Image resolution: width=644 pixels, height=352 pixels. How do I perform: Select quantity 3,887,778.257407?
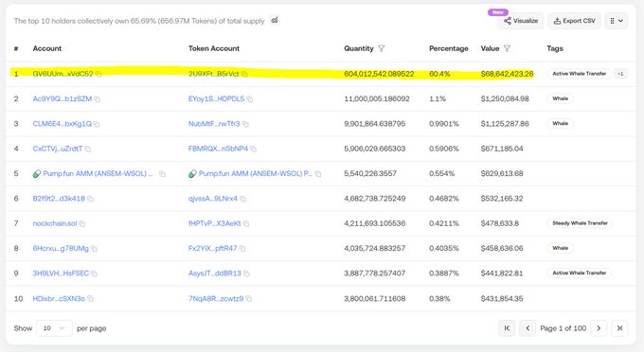click(375, 273)
